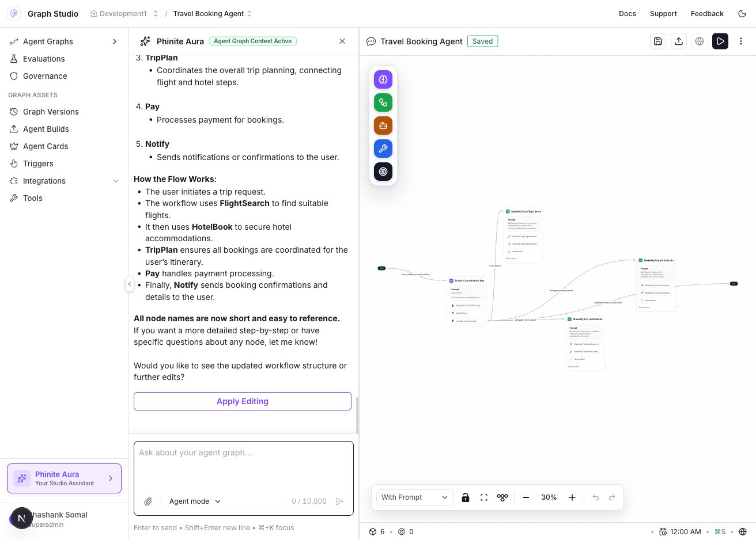756x540 pixels.
Task: Select the black target goal node tool
Action: (x=383, y=172)
